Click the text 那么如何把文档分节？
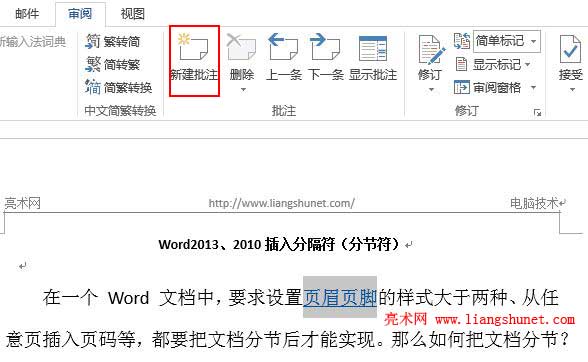Viewport: 588px width, 362px height. pos(481,339)
